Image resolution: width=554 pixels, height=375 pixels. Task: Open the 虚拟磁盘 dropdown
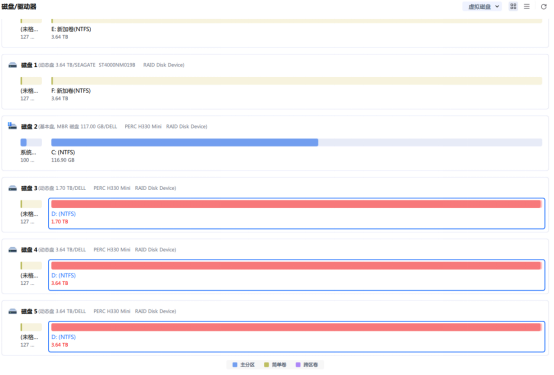click(x=482, y=6)
